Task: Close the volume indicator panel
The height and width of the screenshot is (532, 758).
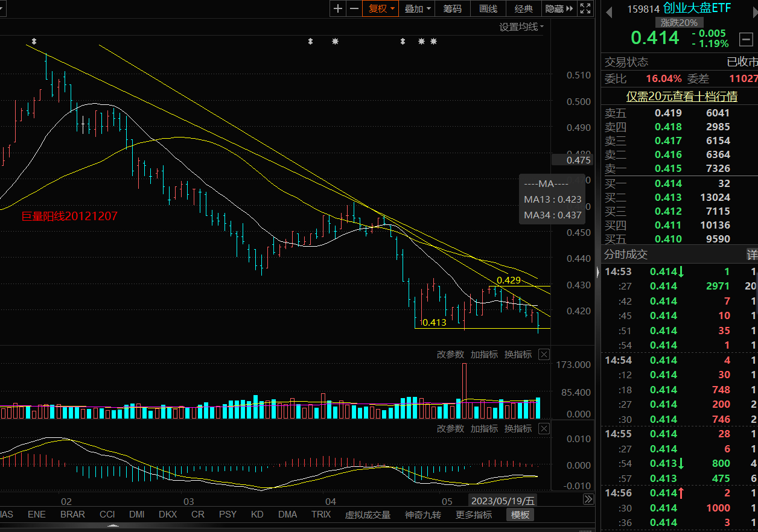Action: click(544, 354)
